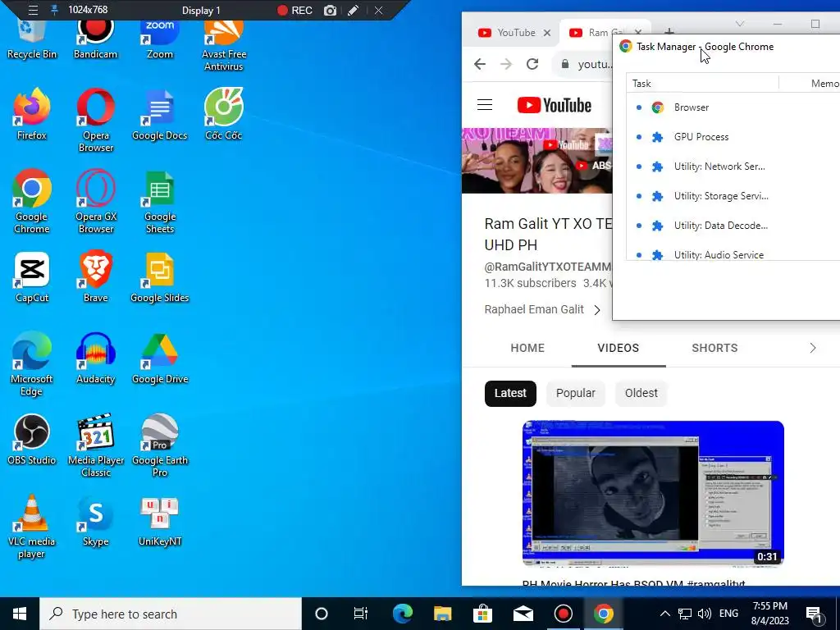Launch CapCut from the desktop
Screen dimensions: 840x630
click(32, 277)
